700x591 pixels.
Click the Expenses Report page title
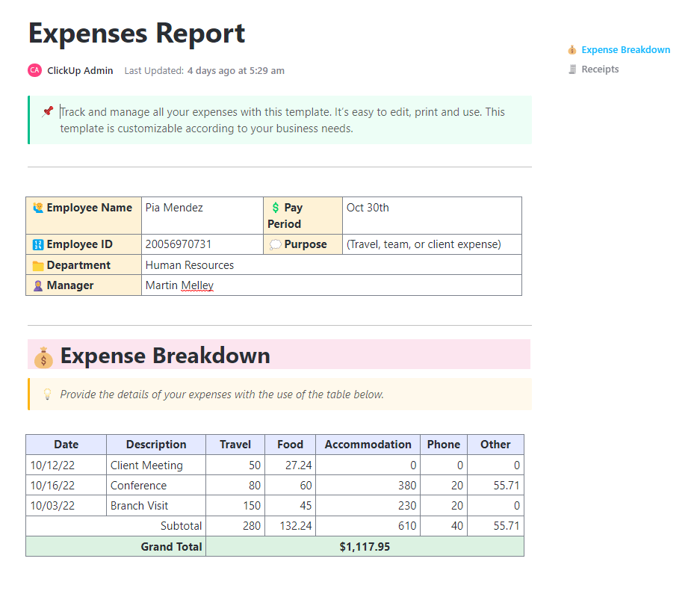pos(136,33)
